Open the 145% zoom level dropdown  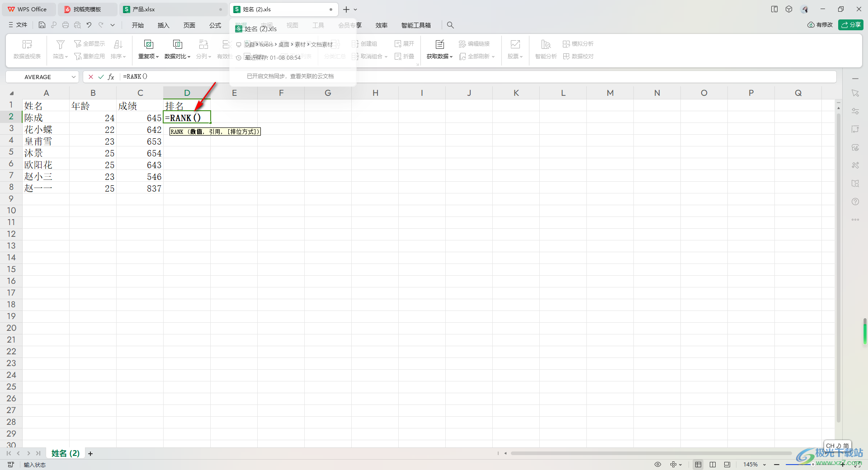(x=754, y=465)
